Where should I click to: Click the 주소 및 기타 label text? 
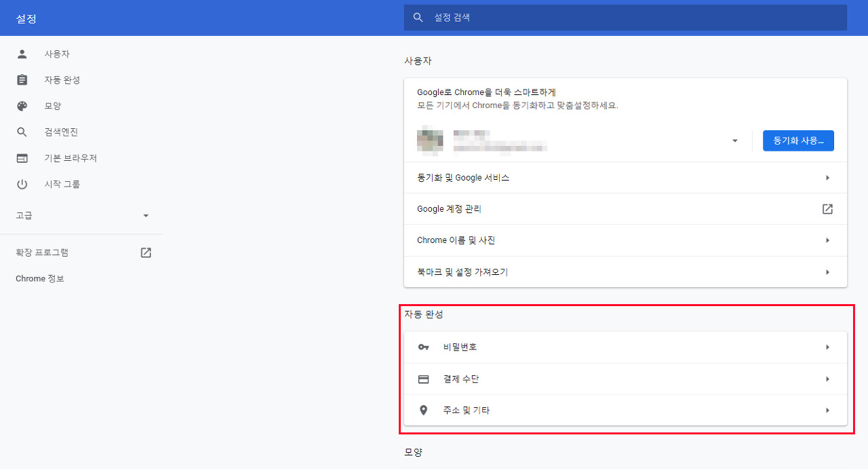[467, 411]
